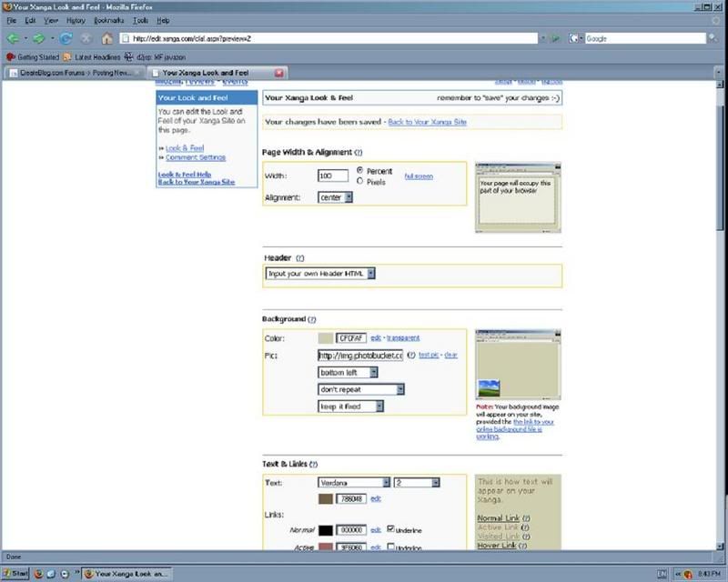The height and width of the screenshot is (582, 728).
Task: Open the View menu
Action: (x=51, y=20)
